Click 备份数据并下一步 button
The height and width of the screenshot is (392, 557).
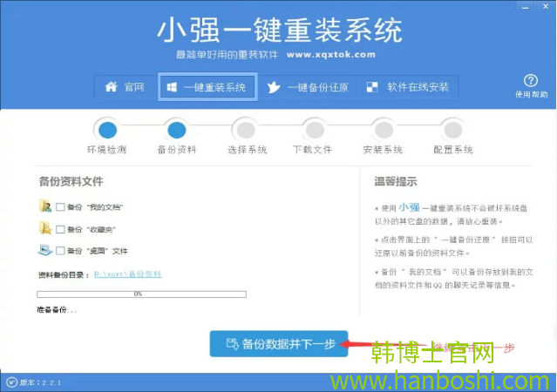[279, 344]
